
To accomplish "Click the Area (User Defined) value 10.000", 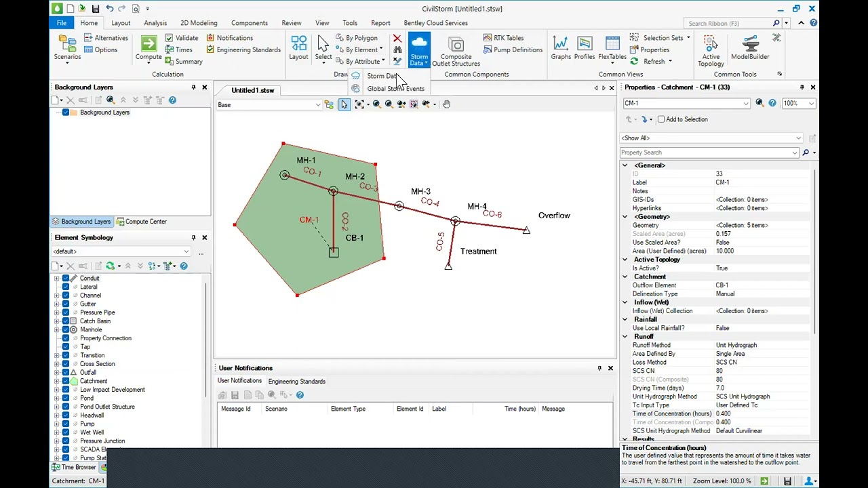I will click(x=762, y=251).
